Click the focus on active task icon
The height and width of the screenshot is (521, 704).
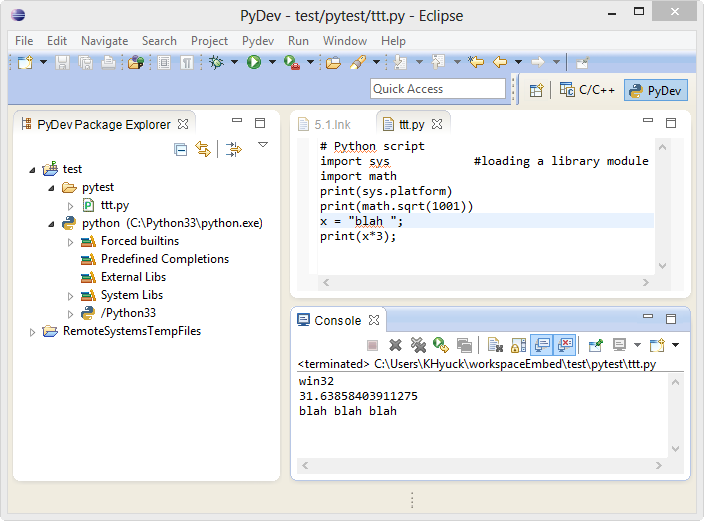tap(234, 149)
